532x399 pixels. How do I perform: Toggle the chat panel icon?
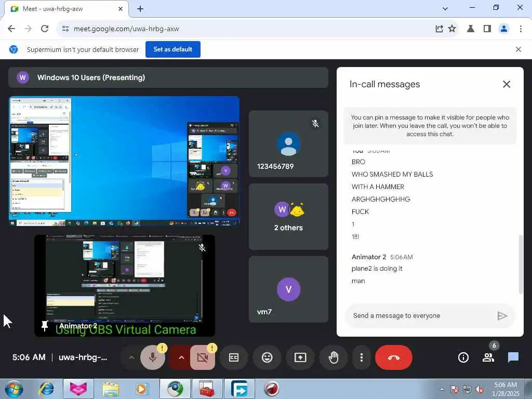513,357
